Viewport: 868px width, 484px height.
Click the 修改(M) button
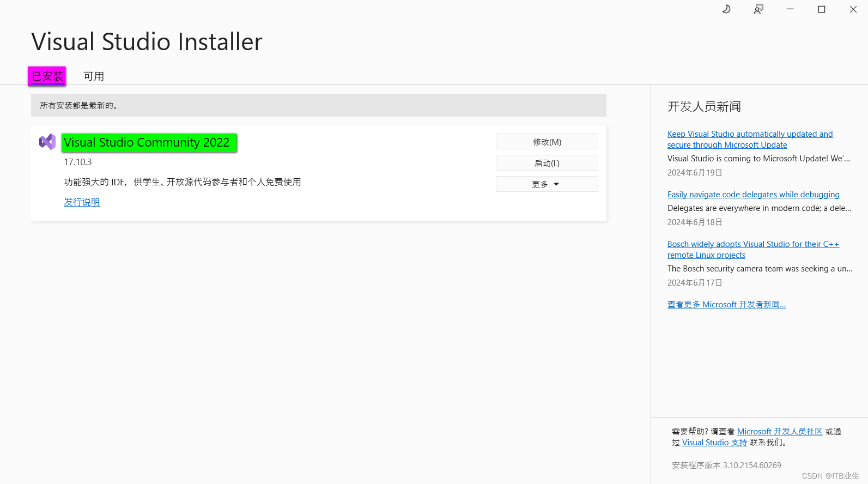(547, 142)
